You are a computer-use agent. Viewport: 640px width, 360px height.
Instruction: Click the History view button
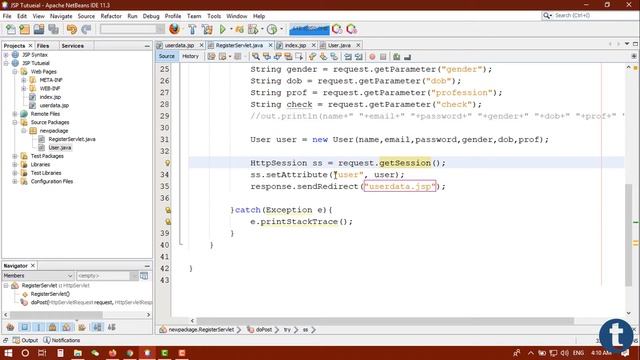(x=190, y=56)
